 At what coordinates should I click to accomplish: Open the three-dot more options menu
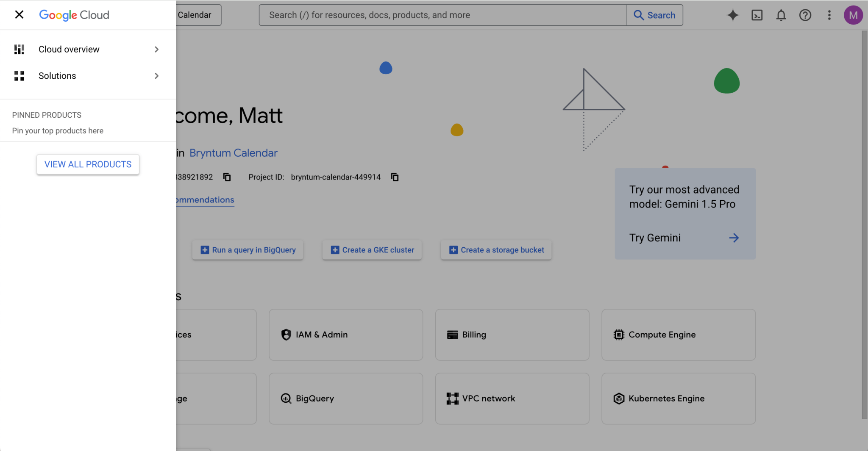(x=829, y=15)
